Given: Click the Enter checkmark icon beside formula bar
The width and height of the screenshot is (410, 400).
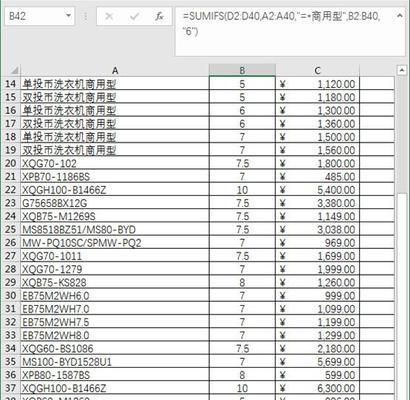Looking at the screenshot, I should [x=134, y=16].
